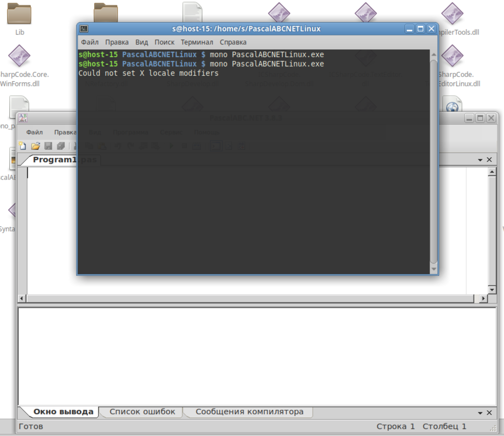Click the terminal title 's@host-15: /home/s/PascalABCNETLinux'
This screenshot has height=436, width=504.
(246, 28)
